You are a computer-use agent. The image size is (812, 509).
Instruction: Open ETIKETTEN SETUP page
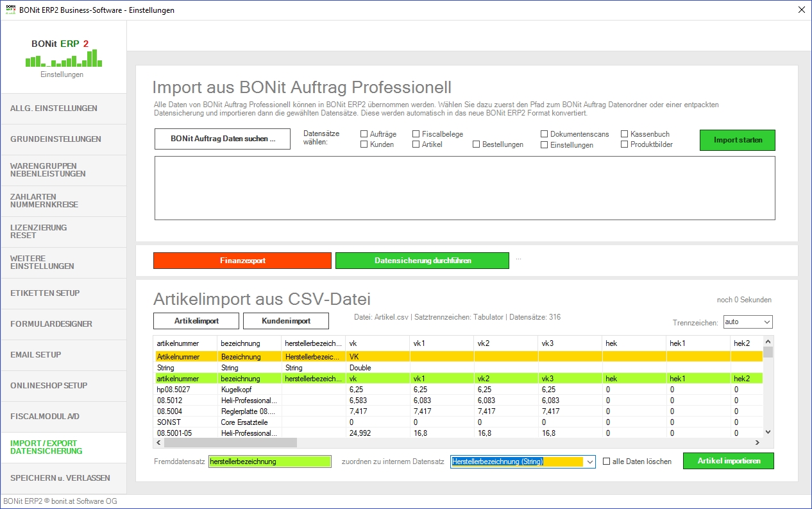(x=63, y=293)
